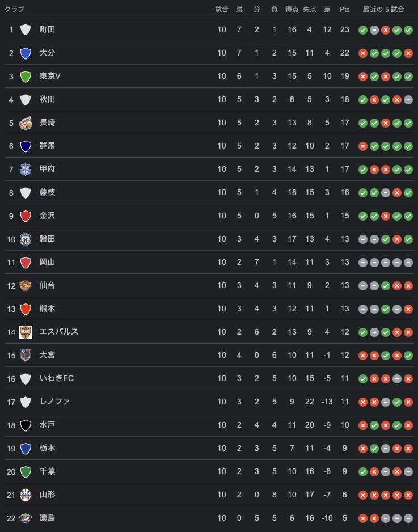Click the 徳島 club crest icon
Image resolution: width=418 pixels, height=532 pixels.
pos(26,518)
